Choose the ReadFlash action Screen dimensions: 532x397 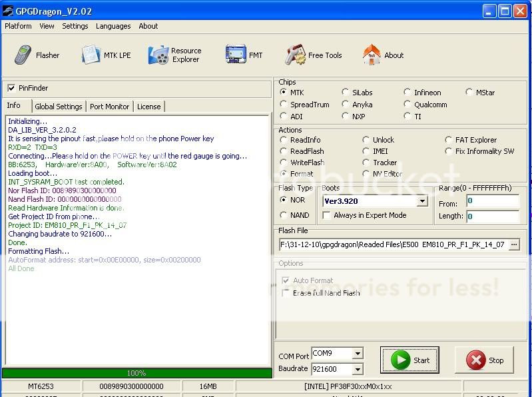point(283,151)
